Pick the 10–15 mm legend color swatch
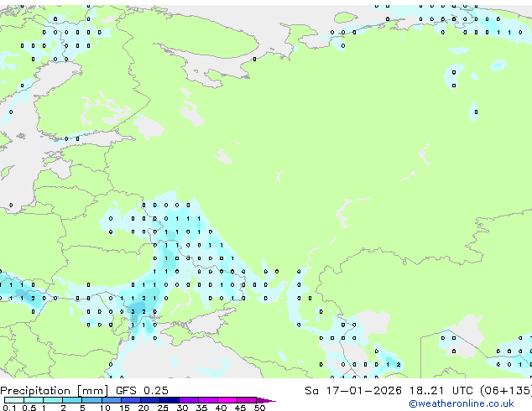Viewport: 532px width, 411px height. click(112, 400)
